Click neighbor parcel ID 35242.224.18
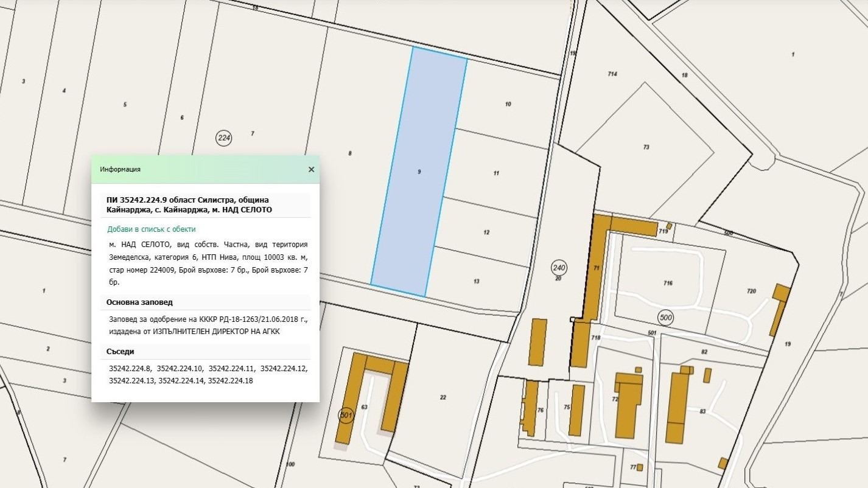868x488 pixels. [230, 380]
